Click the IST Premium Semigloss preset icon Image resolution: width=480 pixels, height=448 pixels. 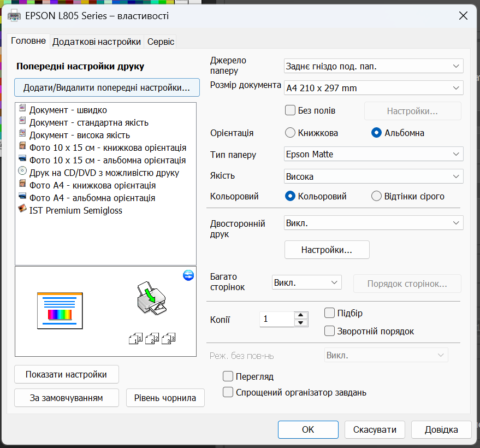(x=22, y=208)
